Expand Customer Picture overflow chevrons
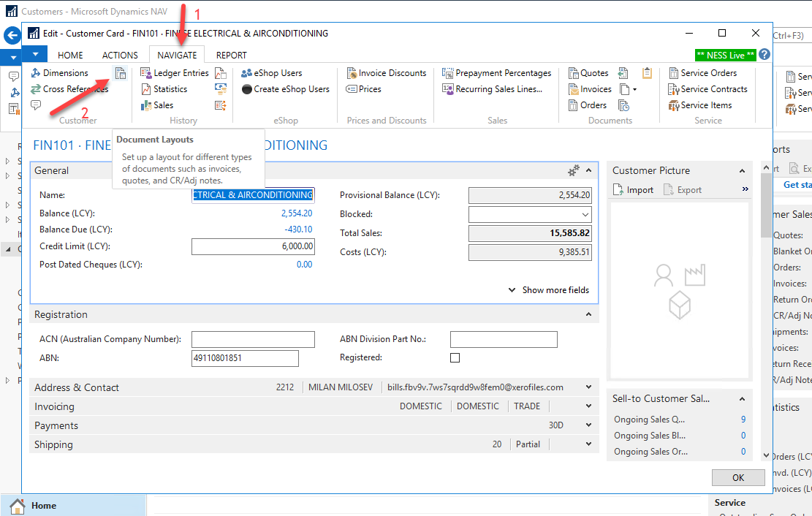The width and height of the screenshot is (812, 516). point(745,189)
